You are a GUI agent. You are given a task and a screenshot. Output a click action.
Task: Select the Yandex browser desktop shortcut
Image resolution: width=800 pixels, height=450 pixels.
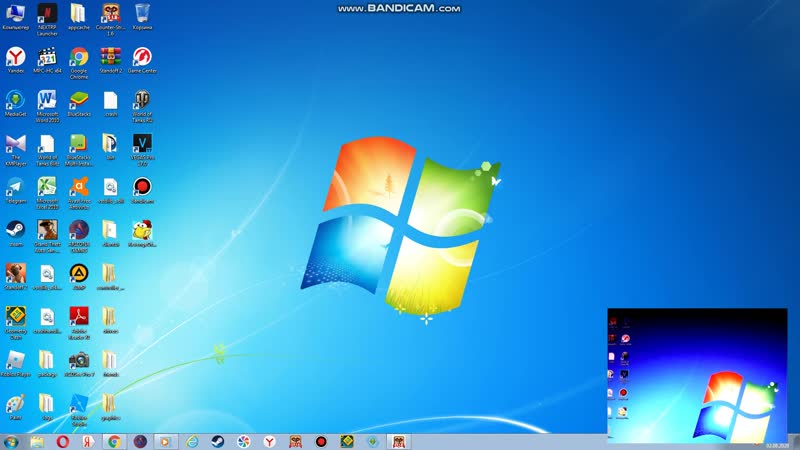tap(15, 60)
